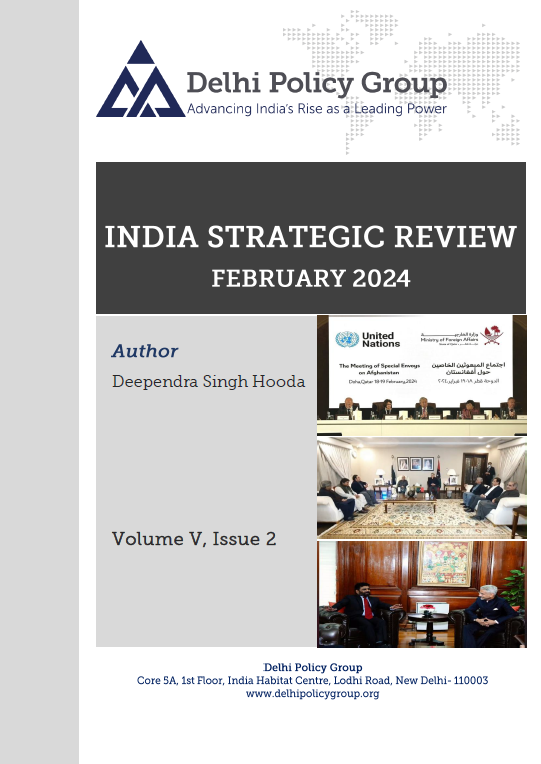
Task: Open the www.delhipolicygroup.org link
Action: [312, 693]
